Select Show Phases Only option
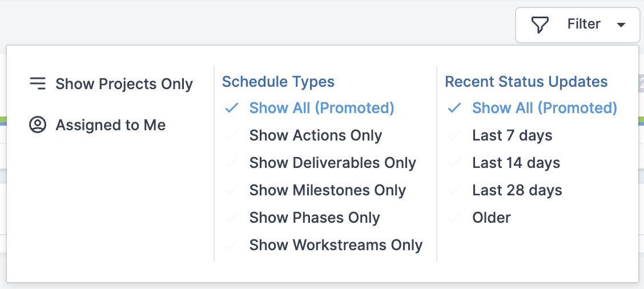The width and height of the screenshot is (644, 289). point(315,218)
